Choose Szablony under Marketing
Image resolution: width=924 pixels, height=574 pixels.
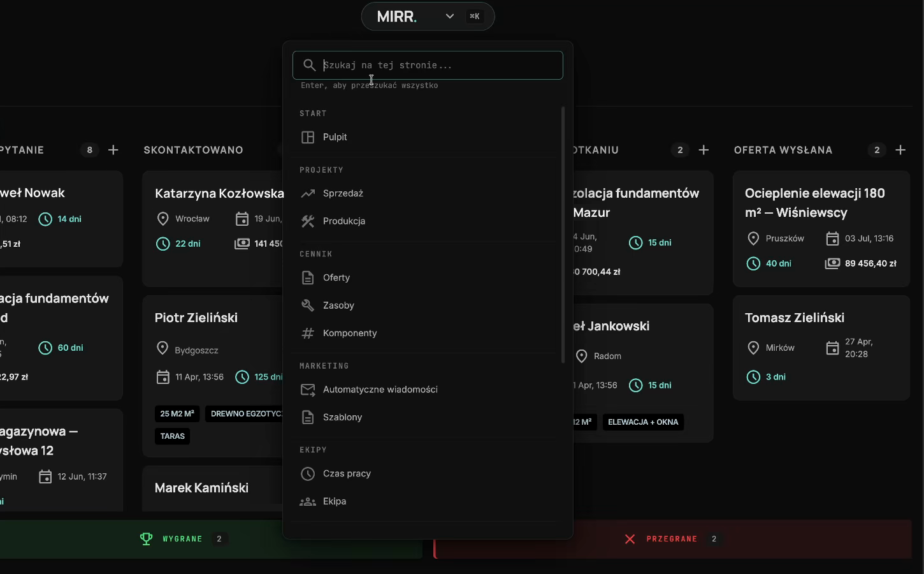click(x=424, y=417)
